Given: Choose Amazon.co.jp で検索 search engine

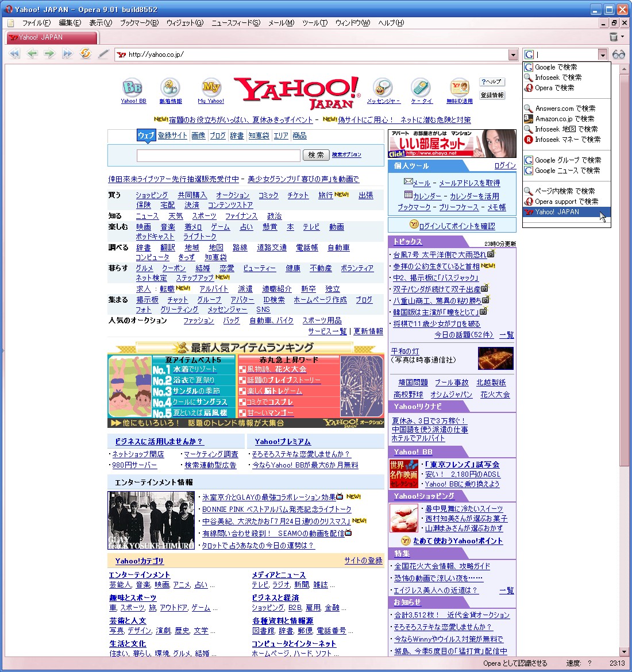Looking at the screenshot, I should point(567,119).
